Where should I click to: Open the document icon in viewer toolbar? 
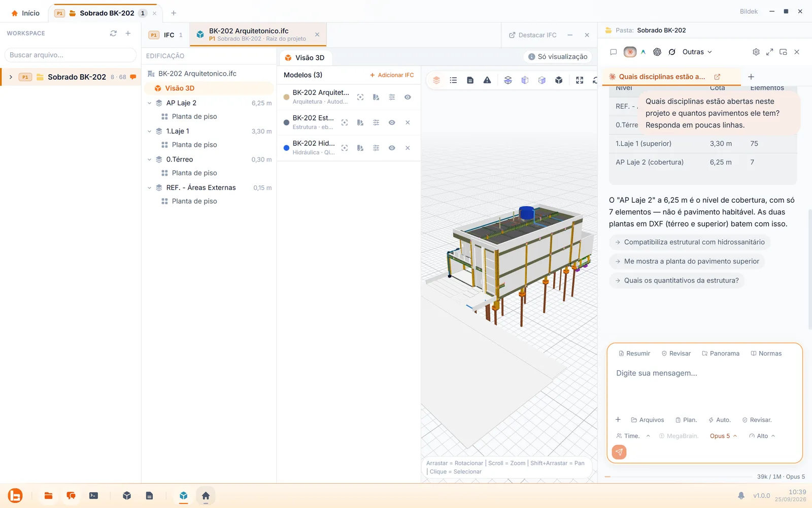coord(470,80)
